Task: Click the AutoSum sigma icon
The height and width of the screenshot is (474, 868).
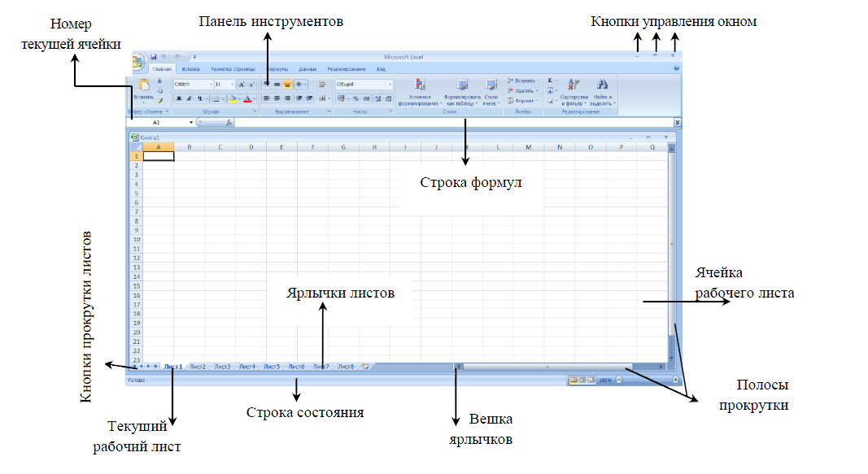Action: tap(550, 80)
